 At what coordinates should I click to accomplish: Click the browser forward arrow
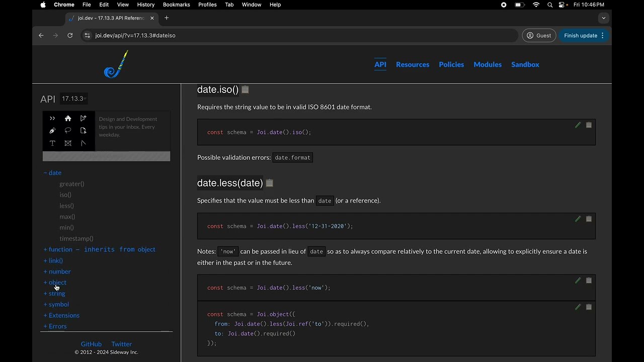(x=55, y=35)
